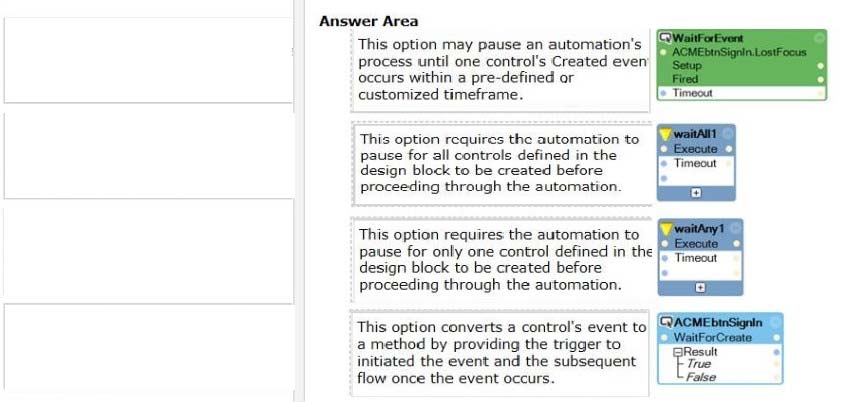Viewport: 843px width, 402px height.
Task: Click the WaitForEvent block title icon
Action: click(x=666, y=38)
